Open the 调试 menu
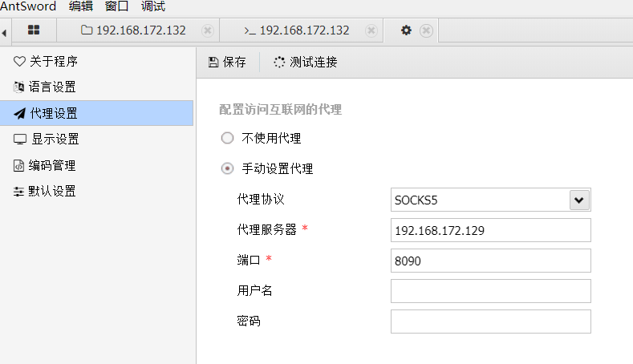 [152, 6]
